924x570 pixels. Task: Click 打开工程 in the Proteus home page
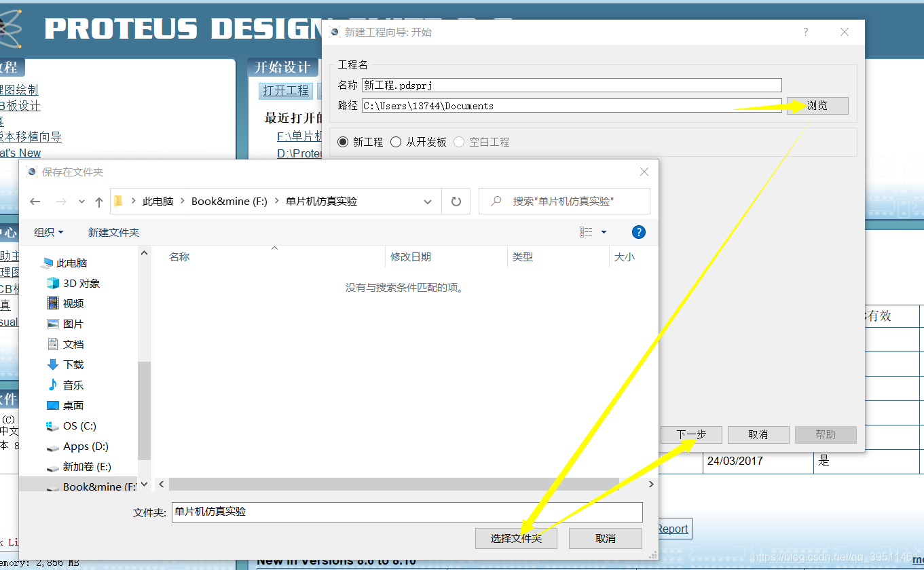click(x=286, y=90)
